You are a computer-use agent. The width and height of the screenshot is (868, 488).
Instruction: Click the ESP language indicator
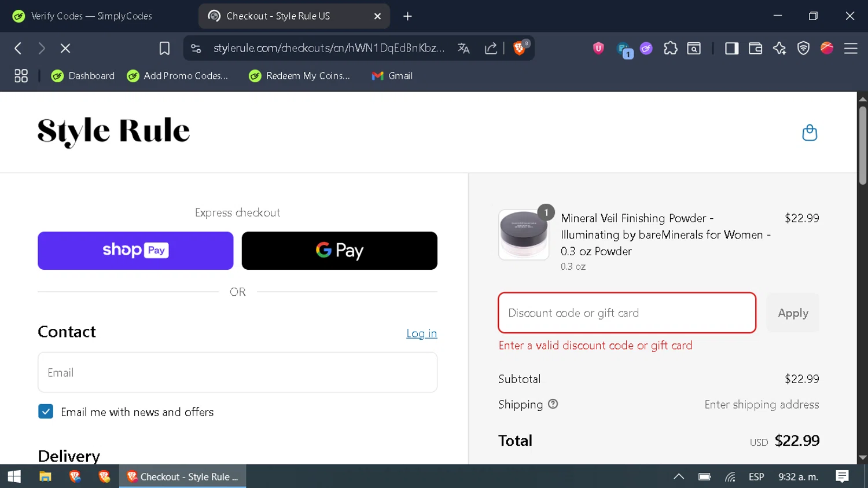click(x=756, y=477)
